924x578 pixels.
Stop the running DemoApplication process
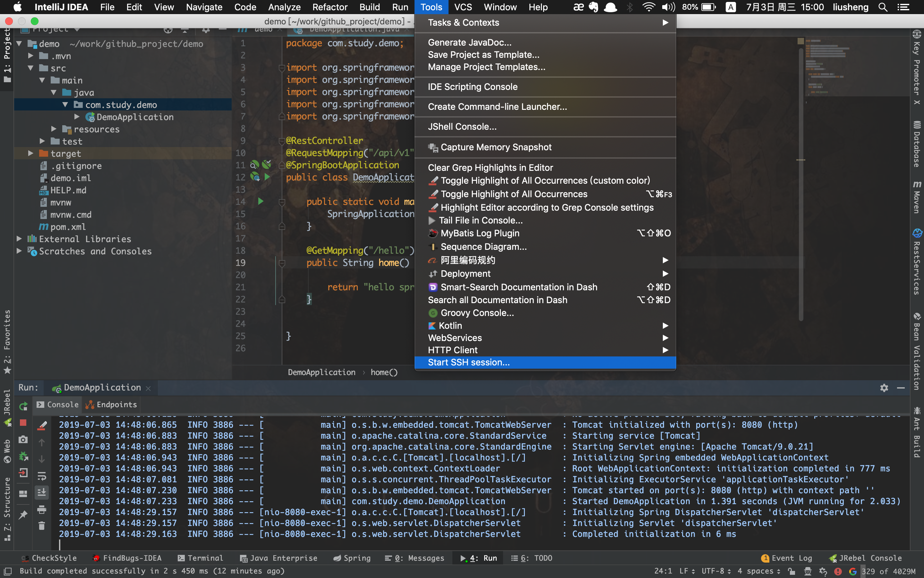(x=23, y=423)
